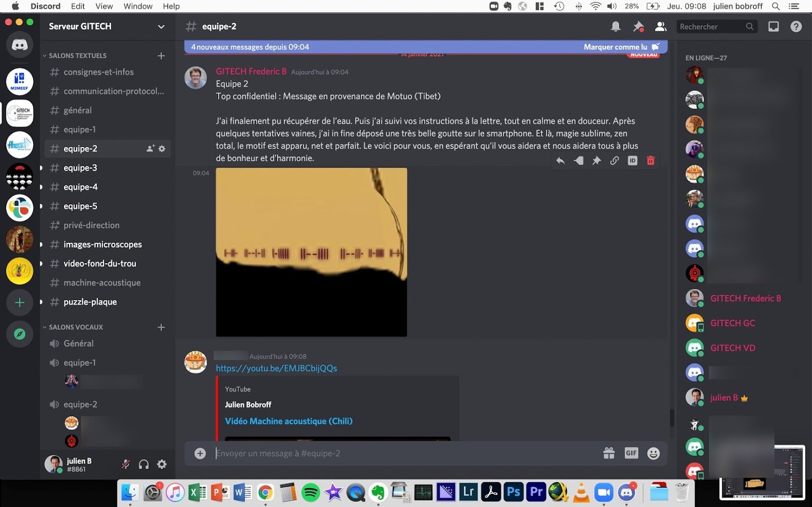The width and height of the screenshot is (812, 507).
Task: Click Marquer comme lu button
Action: click(621, 47)
